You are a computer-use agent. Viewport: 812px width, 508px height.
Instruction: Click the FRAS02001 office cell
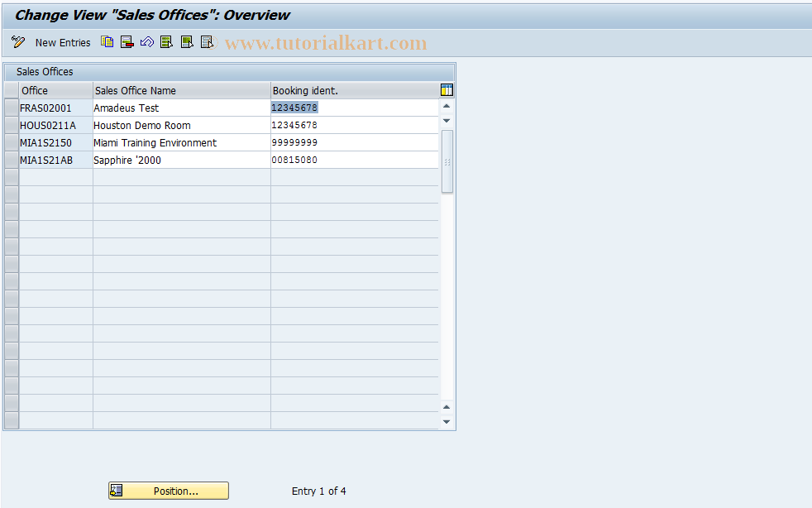(56, 108)
